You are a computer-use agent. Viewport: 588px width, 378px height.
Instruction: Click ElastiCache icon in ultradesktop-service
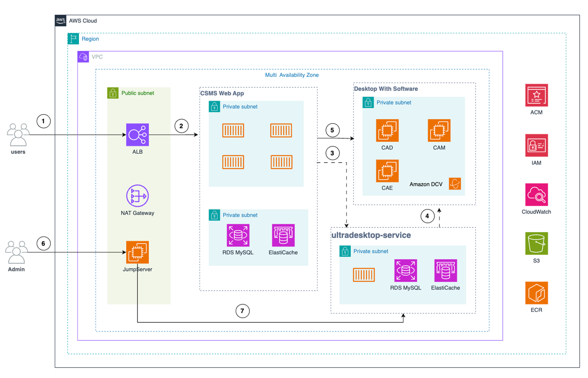point(446,270)
